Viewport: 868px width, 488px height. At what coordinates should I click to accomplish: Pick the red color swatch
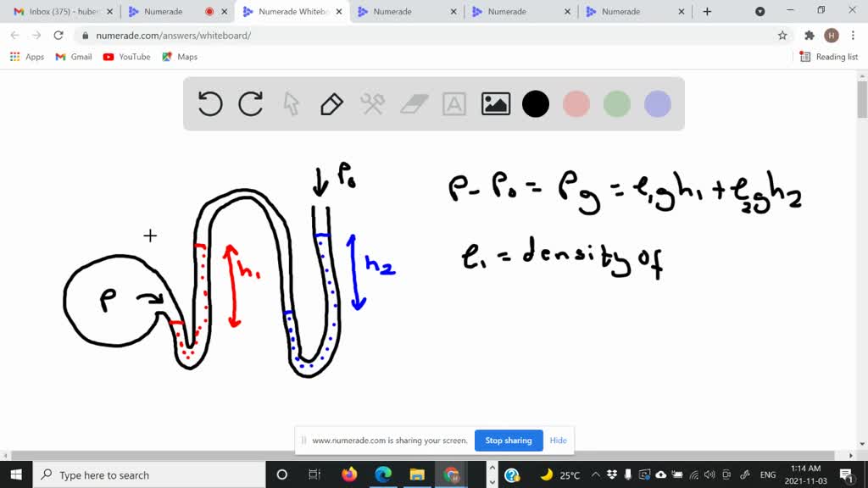[x=576, y=103]
